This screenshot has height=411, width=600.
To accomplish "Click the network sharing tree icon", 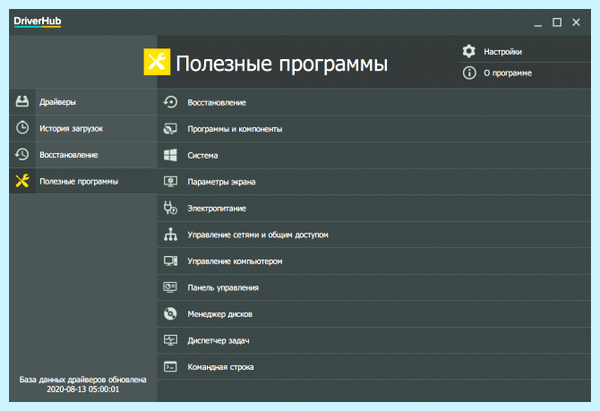I will point(170,234).
